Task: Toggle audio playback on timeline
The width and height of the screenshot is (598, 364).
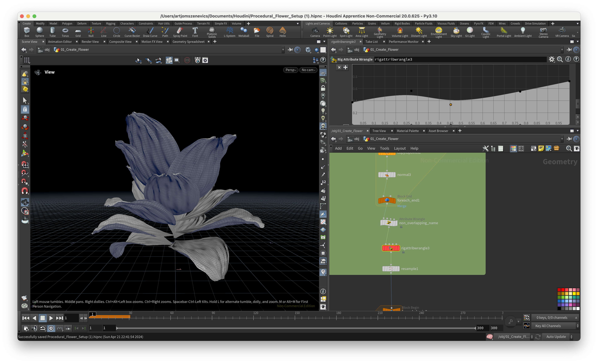Action: click(34, 328)
